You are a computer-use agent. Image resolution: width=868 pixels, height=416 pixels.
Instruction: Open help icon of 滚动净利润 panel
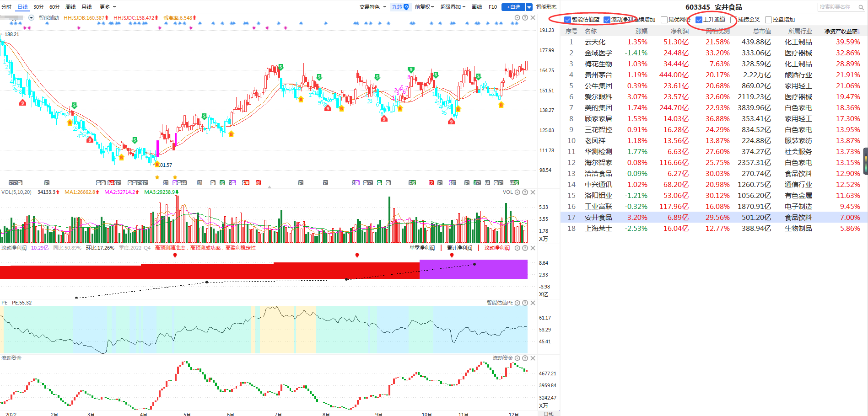tap(525, 248)
